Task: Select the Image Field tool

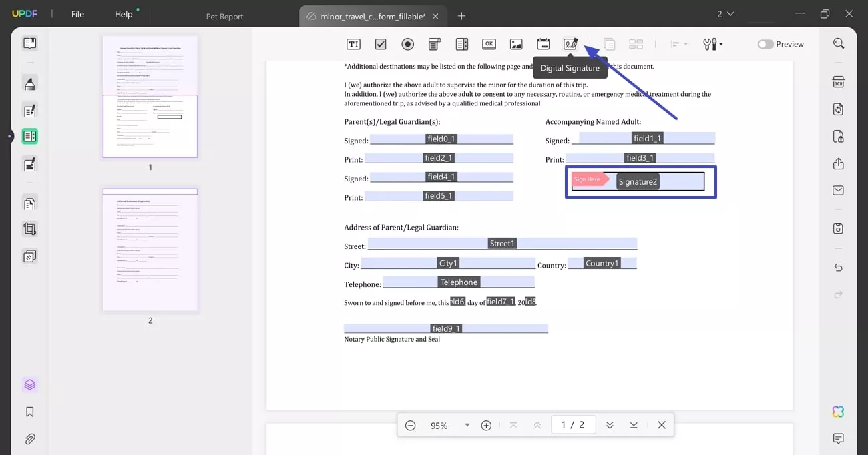Action: pyautogui.click(x=516, y=44)
